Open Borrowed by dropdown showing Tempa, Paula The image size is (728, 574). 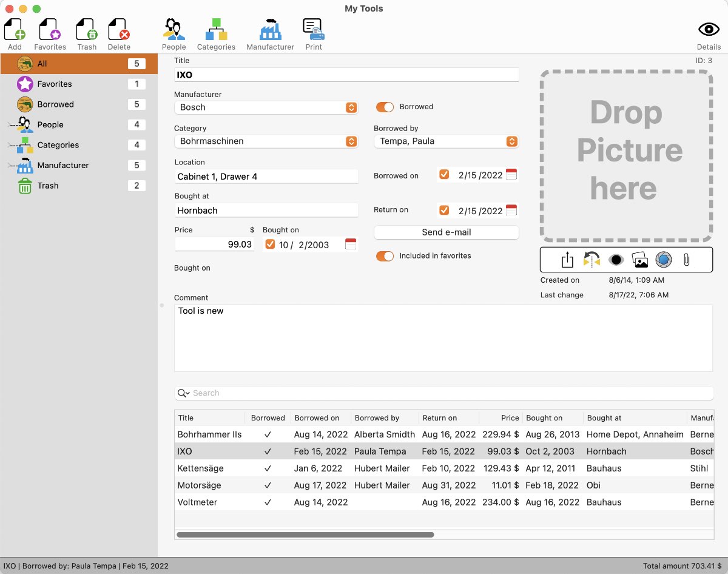click(447, 141)
